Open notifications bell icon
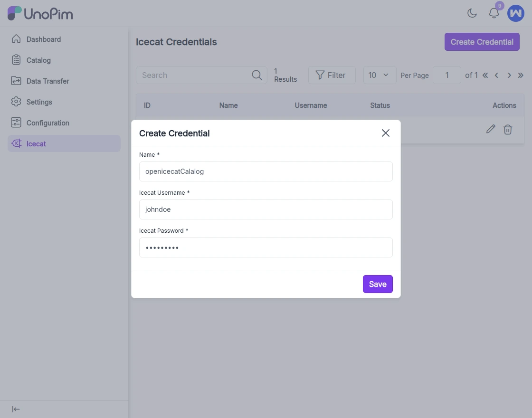The height and width of the screenshot is (418, 532). 494,13
